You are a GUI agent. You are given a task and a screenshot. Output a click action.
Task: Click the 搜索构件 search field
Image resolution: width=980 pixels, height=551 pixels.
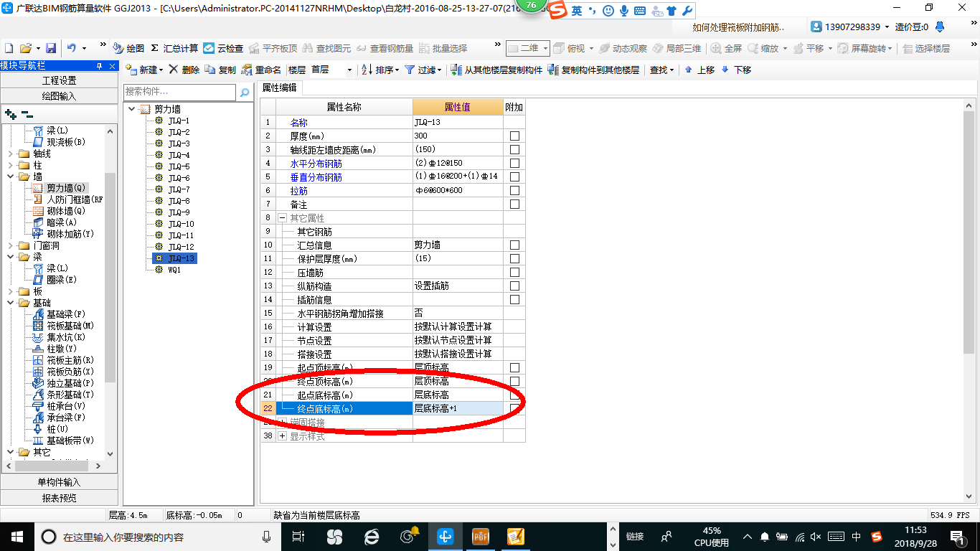pos(179,92)
